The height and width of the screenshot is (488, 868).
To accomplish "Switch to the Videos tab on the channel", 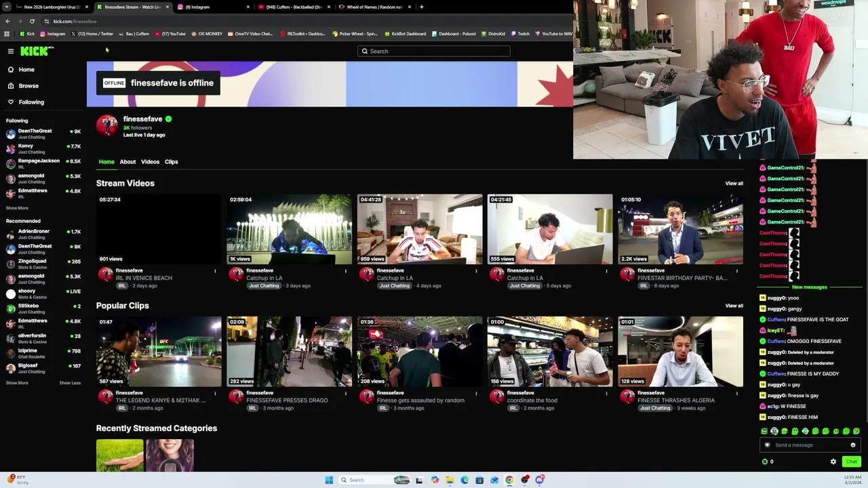I will coord(150,162).
